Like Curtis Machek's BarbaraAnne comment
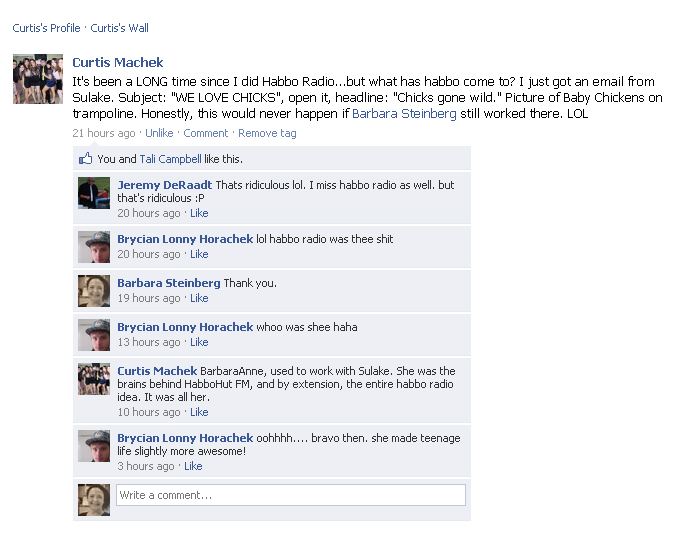 pyautogui.click(x=199, y=412)
